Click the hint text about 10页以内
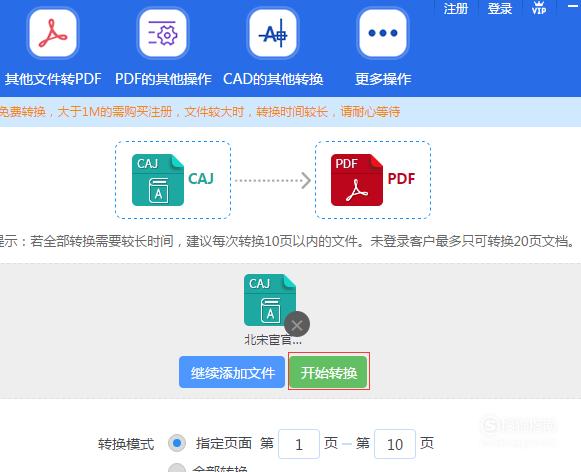 tap(288, 241)
